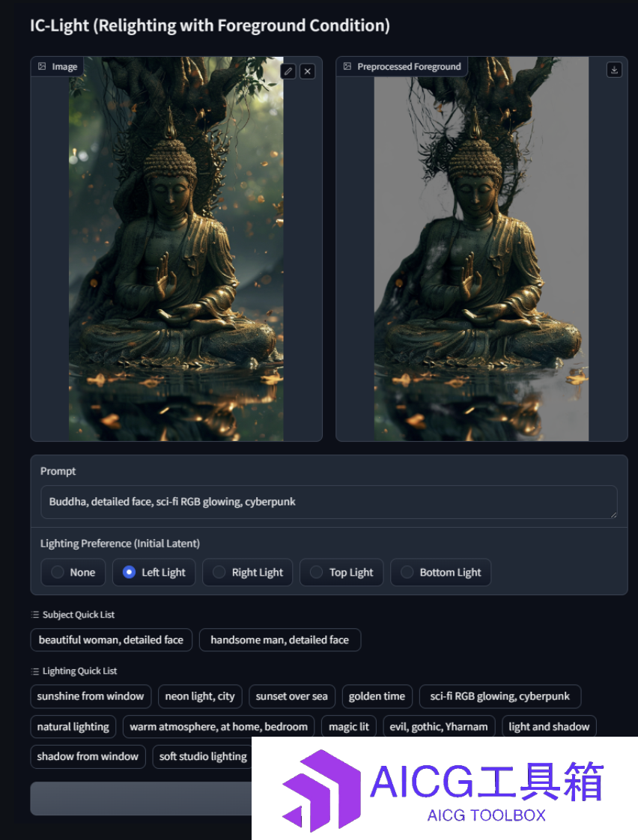Choose the Bottom Light preference
The image size is (638, 840).
coord(441,572)
